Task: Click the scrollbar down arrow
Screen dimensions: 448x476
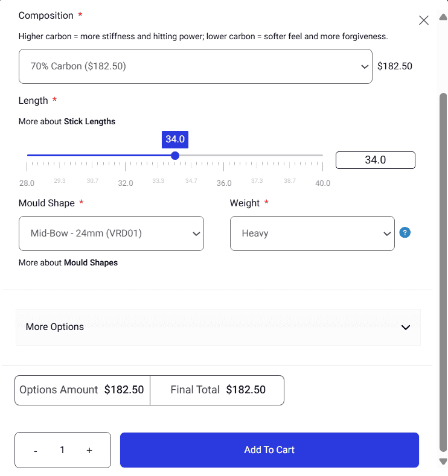Action: coord(443,462)
